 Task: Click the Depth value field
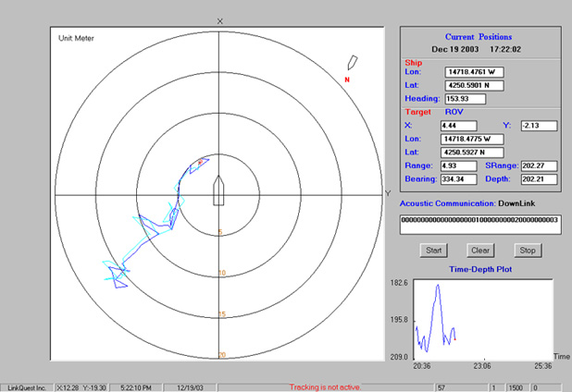tap(538, 178)
